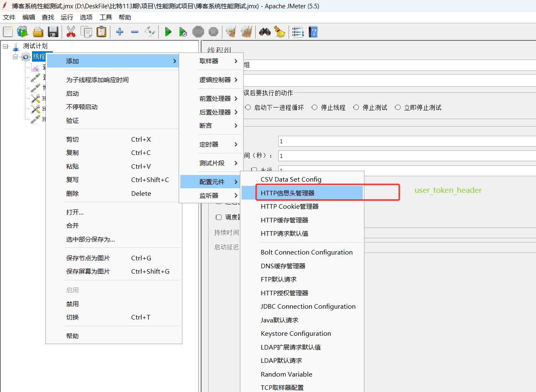Click 不停顿启动 in context menu
This screenshot has height=392, width=536.
pyautogui.click(x=114, y=107)
